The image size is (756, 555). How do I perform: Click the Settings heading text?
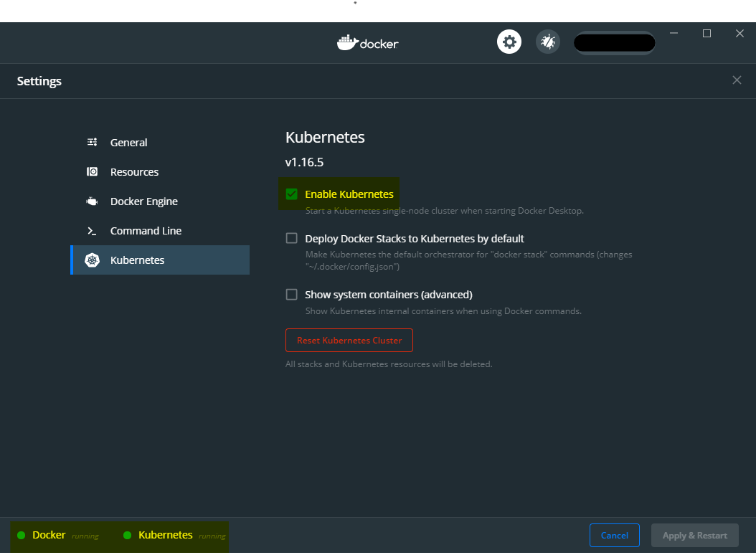point(39,81)
